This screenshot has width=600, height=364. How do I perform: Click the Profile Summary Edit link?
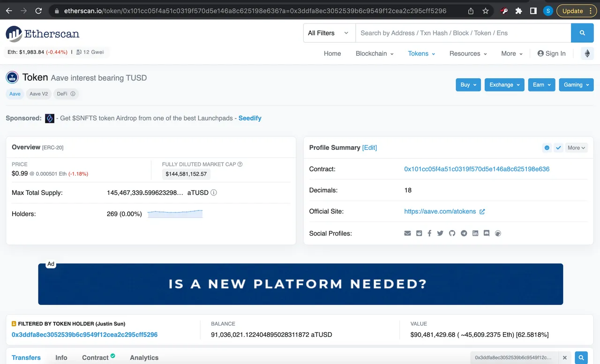(x=369, y=148)
